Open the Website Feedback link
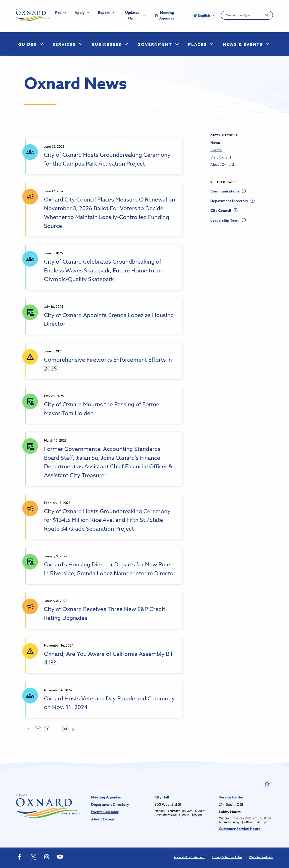Viewport: 289px width, 868px height. point(261,857)
